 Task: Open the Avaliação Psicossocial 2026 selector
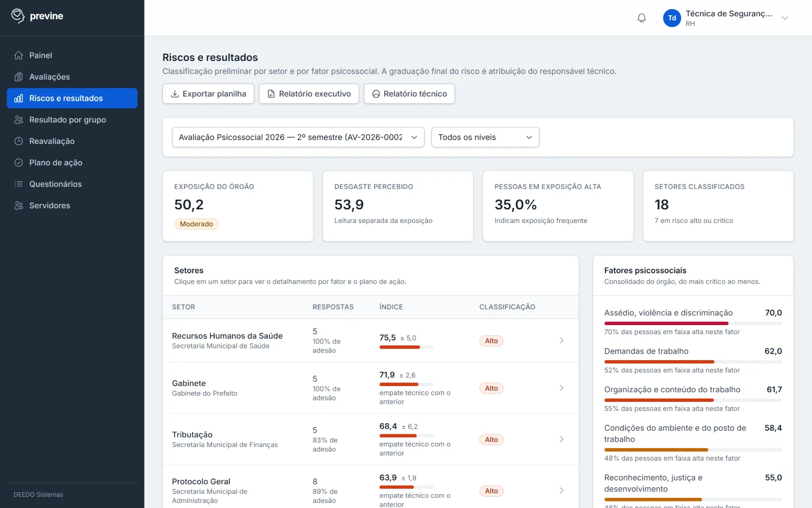(298, 137)
